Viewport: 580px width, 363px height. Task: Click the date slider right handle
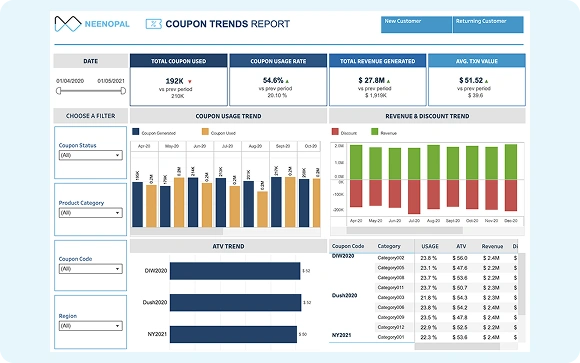[x=123, y=91]
